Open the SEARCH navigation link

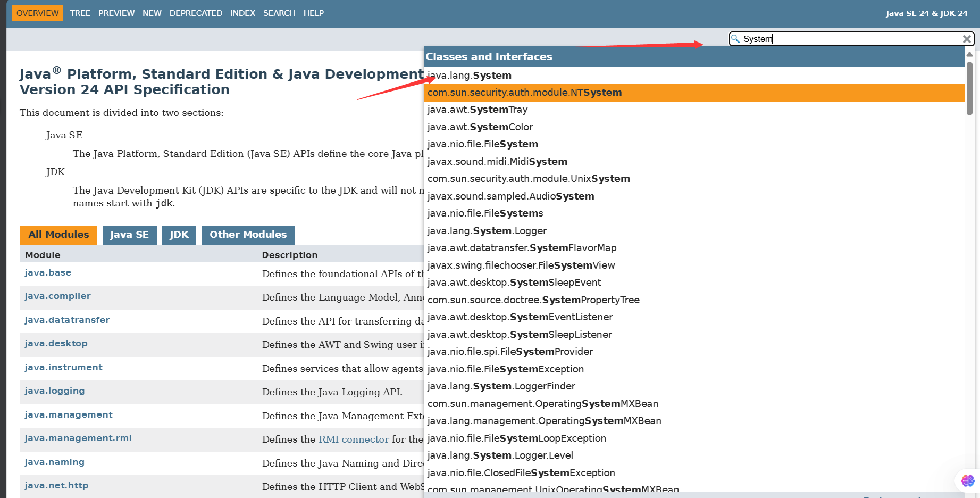click(x=279, y=13)
